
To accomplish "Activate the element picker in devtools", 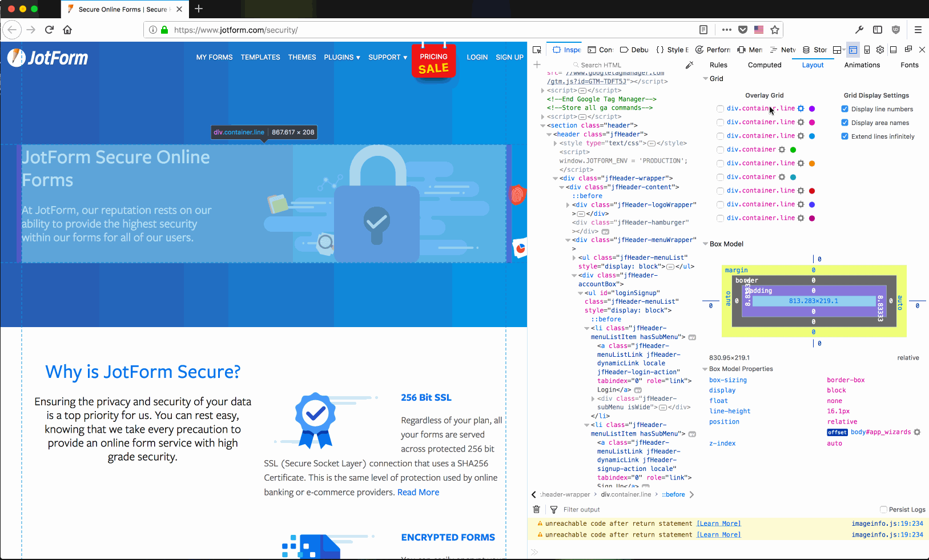I will [x=537, y=50].
